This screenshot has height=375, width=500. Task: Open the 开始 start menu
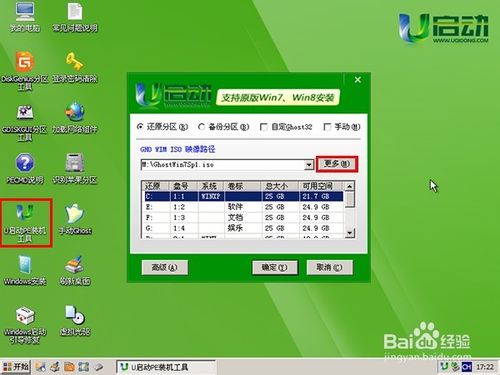(x=16, y=367)
